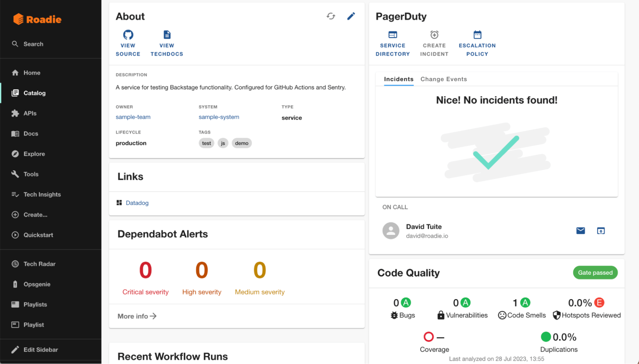
Task: Click the Vulnerabilities metric
Action: click(x=462, y=308)
